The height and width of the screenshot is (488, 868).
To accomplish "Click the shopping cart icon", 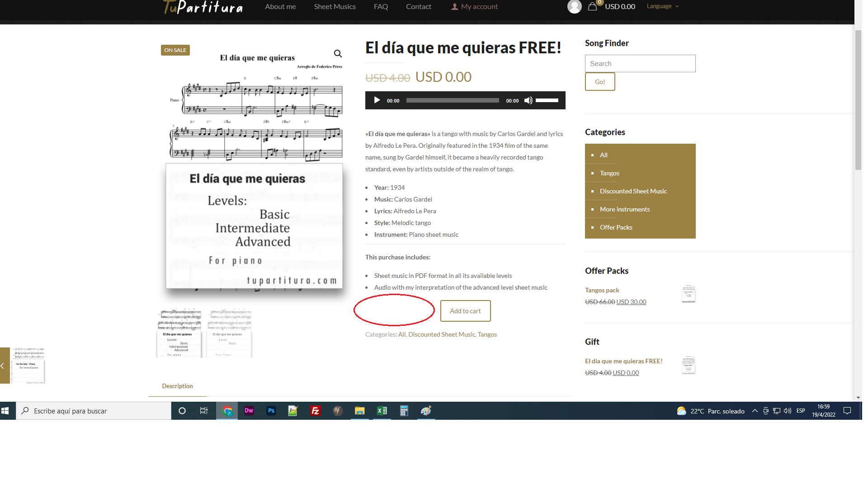I will [594, 6].
